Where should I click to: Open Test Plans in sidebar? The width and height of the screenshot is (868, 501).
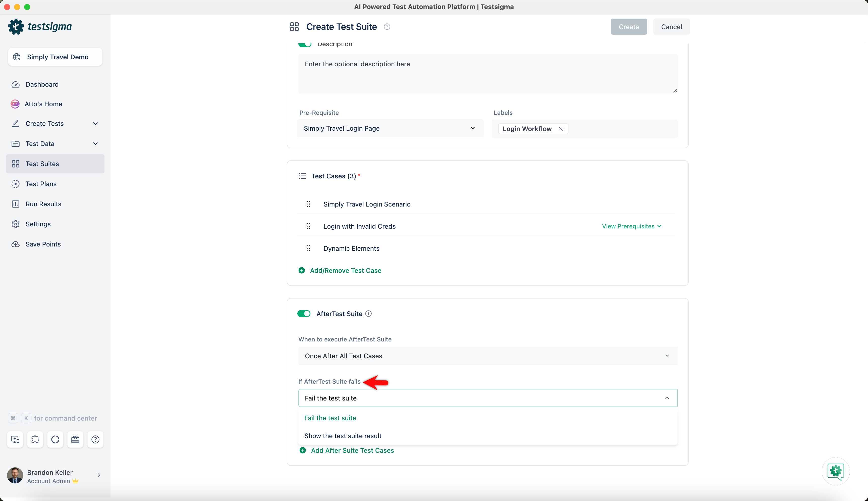point(41,184)
